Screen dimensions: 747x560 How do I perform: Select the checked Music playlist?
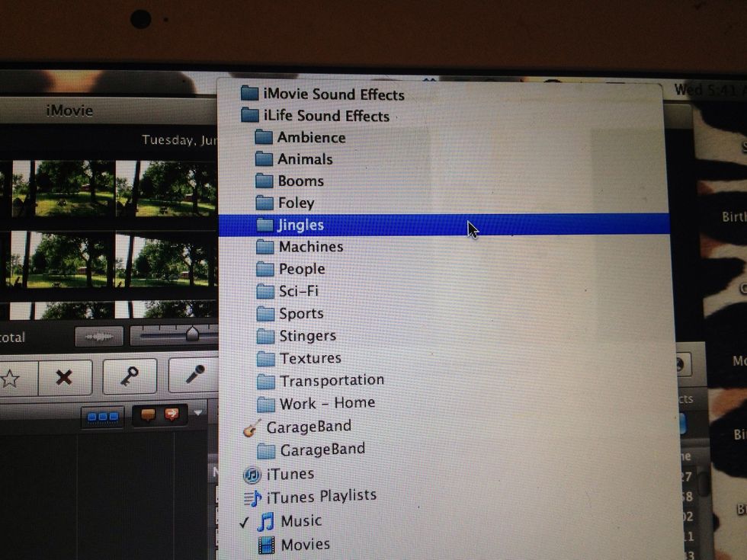click(301, 521)
